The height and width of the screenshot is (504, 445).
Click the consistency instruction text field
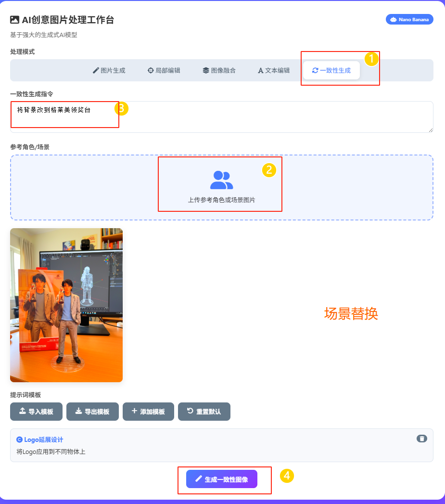[x=221, y=116]
